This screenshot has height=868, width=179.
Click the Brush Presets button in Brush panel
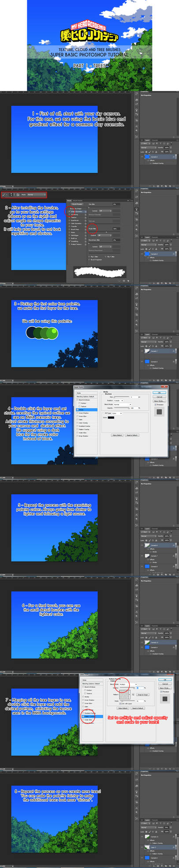point(77,204)
